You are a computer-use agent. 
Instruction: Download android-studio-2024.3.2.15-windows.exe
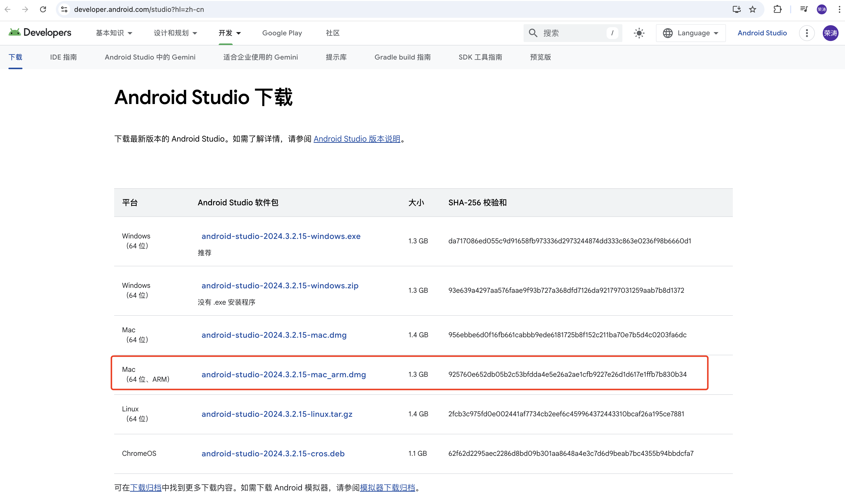pyautogui.click(x=281, y=236)
